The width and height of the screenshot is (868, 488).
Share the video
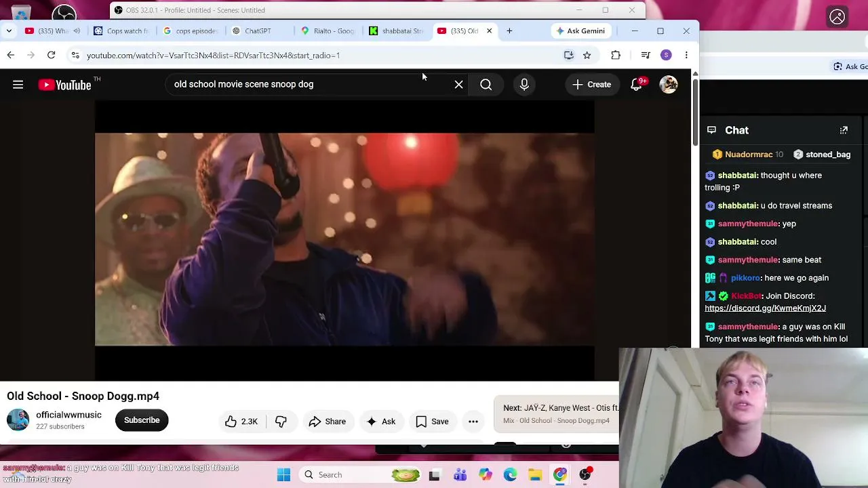tap(328, 422)
